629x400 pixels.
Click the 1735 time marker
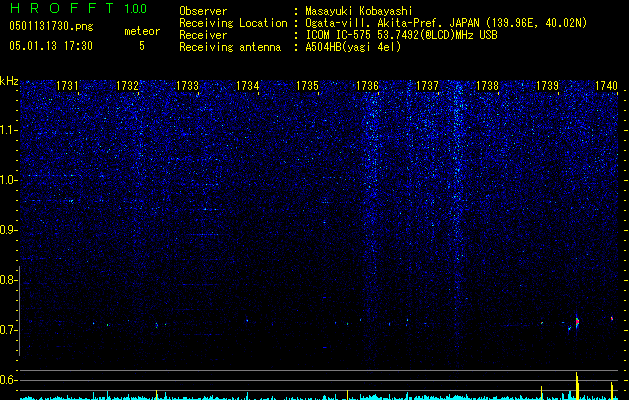307,85
